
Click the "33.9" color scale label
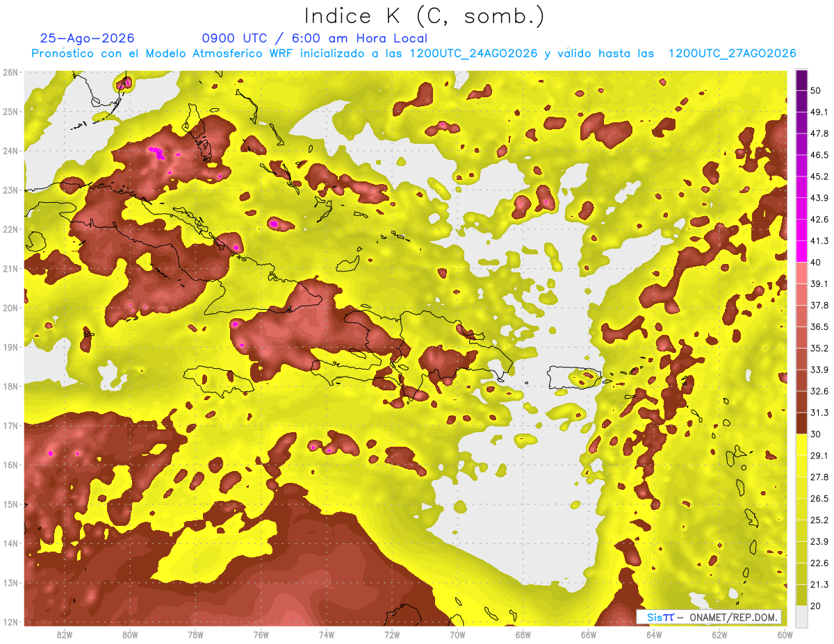[x=819, y=370]
